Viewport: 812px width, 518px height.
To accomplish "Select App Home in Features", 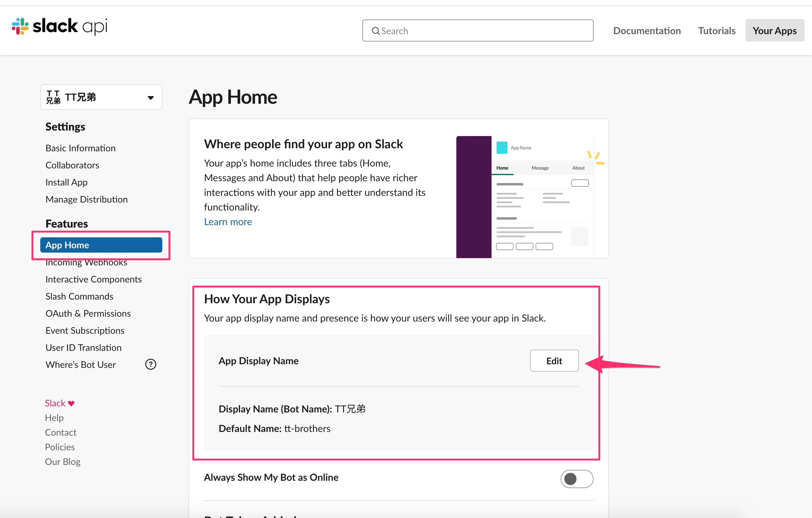I will (101, 245).
